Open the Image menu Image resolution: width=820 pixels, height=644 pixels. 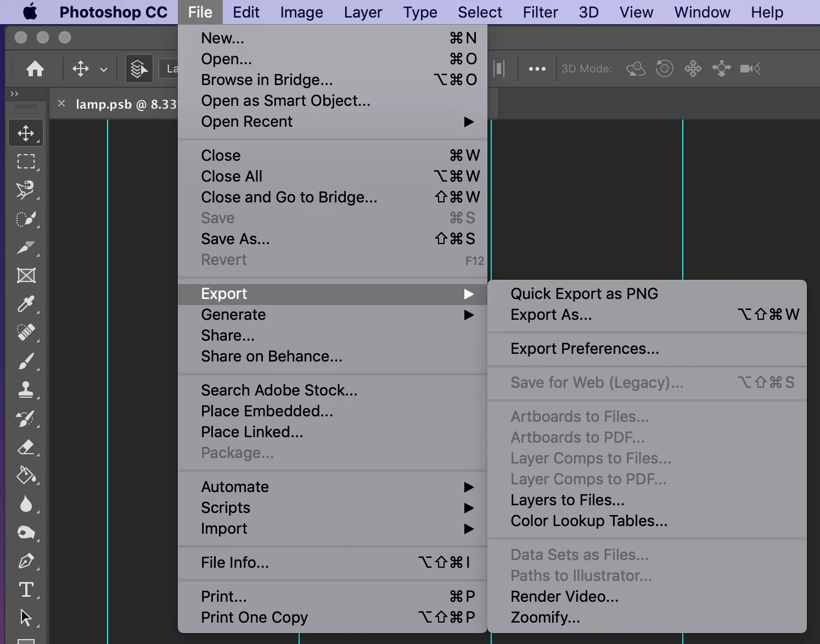[x=301, y=12]
